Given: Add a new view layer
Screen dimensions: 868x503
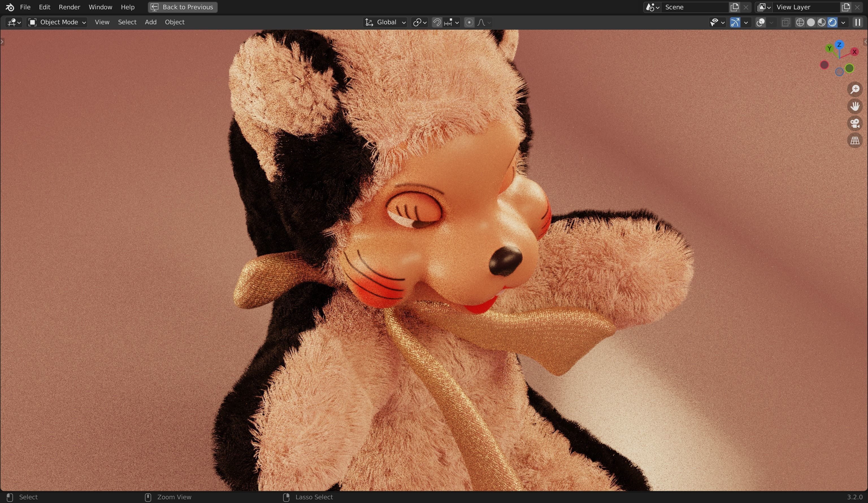Looking at the screenshot, I should [x=846, y=7].
